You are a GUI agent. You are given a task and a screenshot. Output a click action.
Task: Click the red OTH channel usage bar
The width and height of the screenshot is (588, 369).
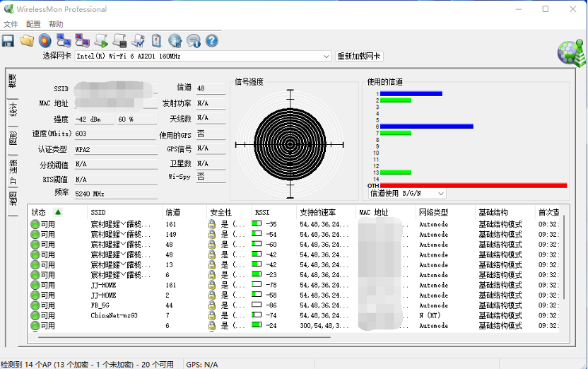474,186
